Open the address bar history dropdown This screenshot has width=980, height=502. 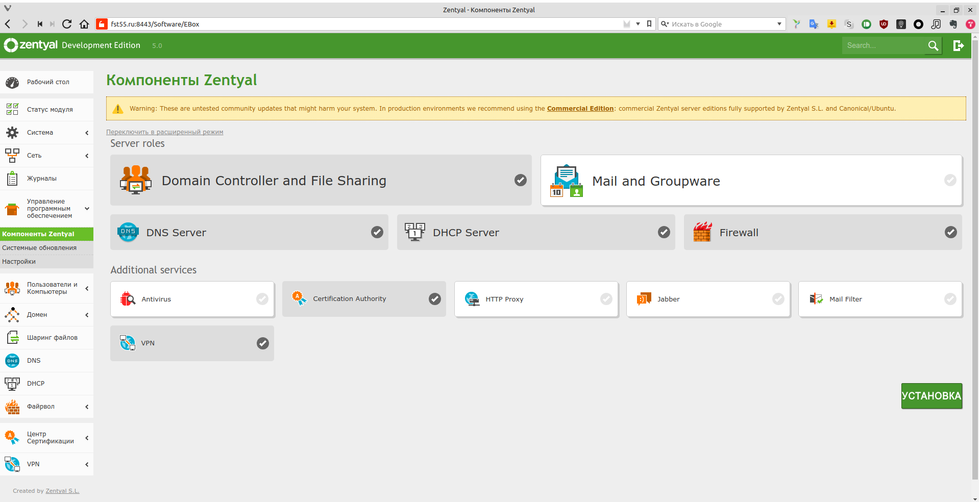coord(638,24)
